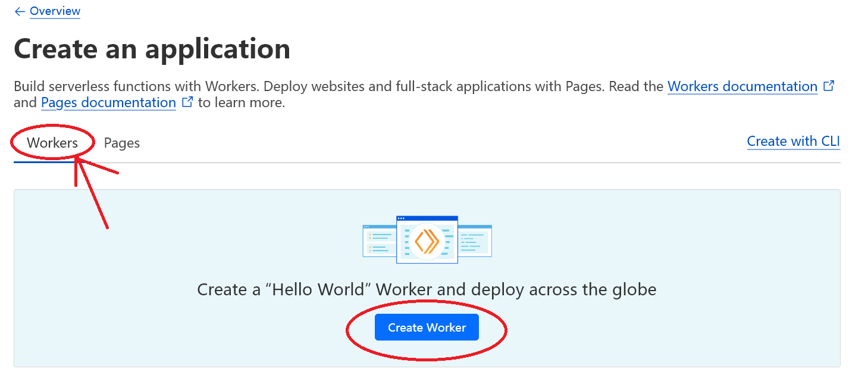
Task: Switch to the Pages tab
Action: [x=122, y=143]
